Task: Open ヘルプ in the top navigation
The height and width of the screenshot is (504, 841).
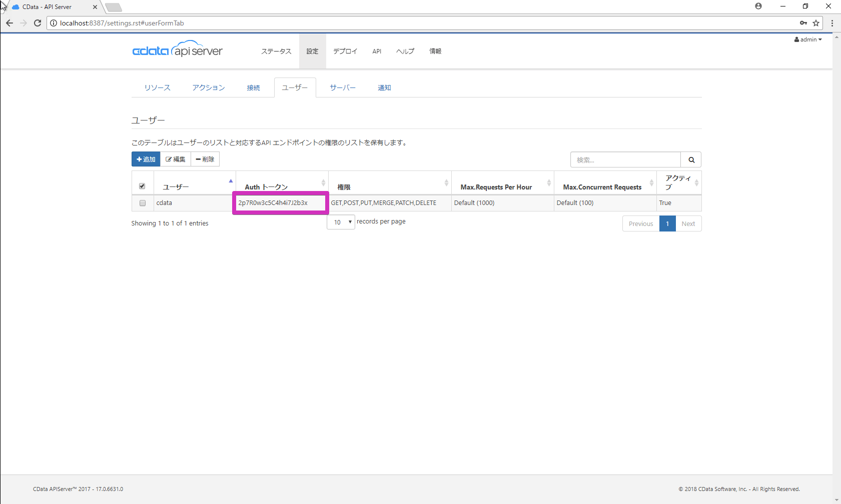Action: 405,51
